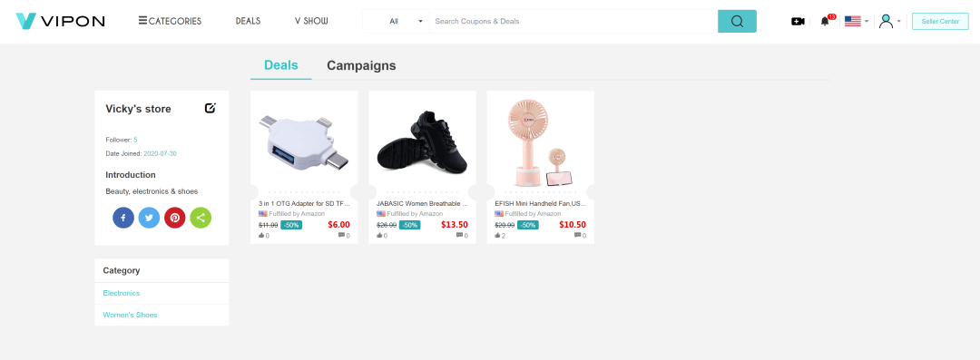
Task: Share store on Twitter
Action: tap(149, 218)
